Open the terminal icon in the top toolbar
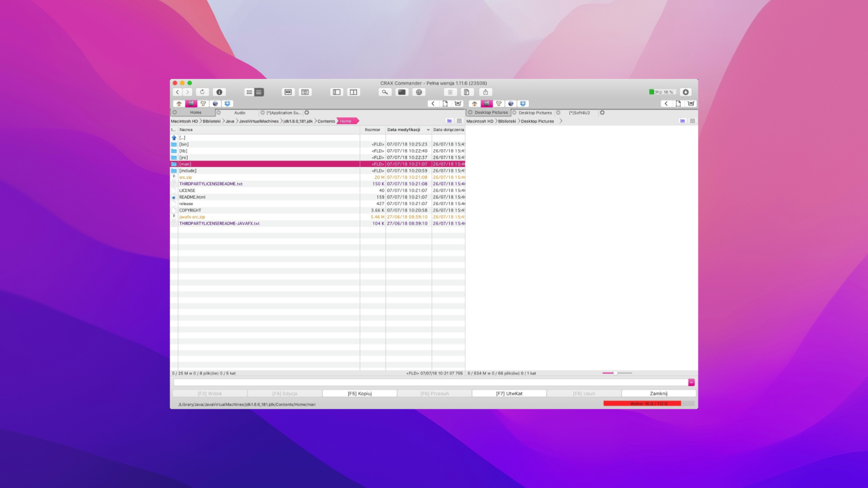 tap(402, 92)
